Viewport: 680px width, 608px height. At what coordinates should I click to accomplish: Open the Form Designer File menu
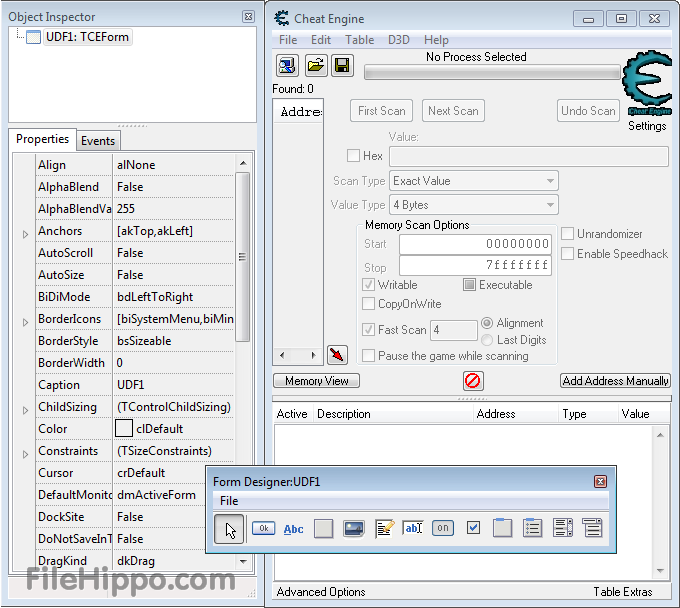[229, 501]
